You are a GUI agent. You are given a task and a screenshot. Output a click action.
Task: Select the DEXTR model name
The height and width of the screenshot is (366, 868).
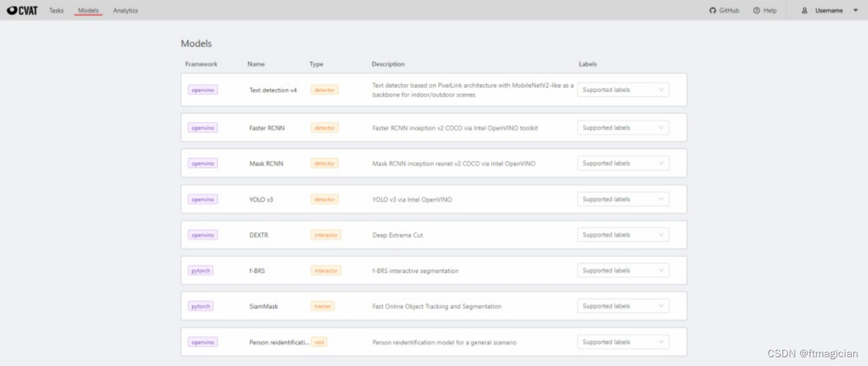pyautogui.click(x=260, y=235)
